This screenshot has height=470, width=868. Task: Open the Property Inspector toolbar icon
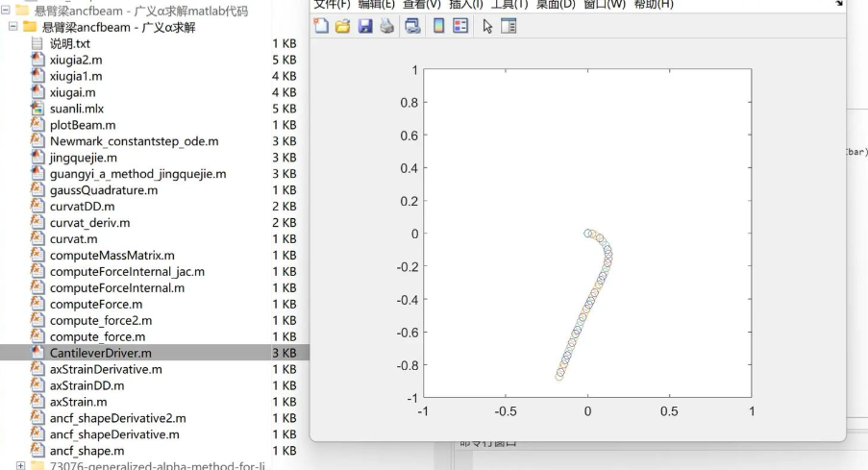click(x=508, y=26)
